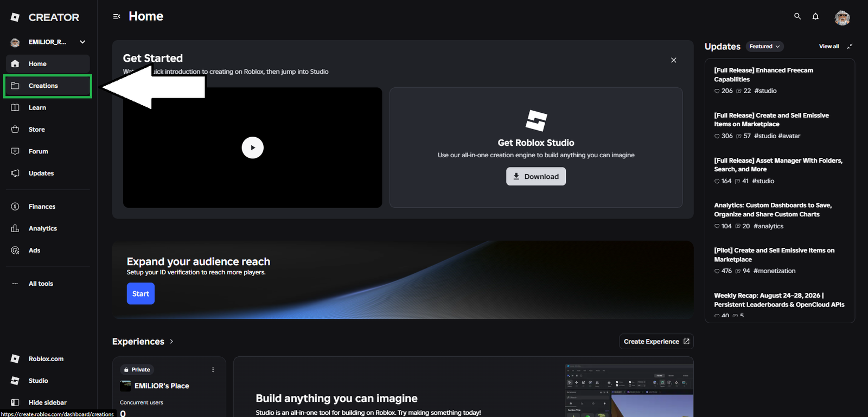This screenshot has height=417, width=868.
Task: Click the EMILIOR_R account avatar thumbnail
Action: click(x=15, y=42)
